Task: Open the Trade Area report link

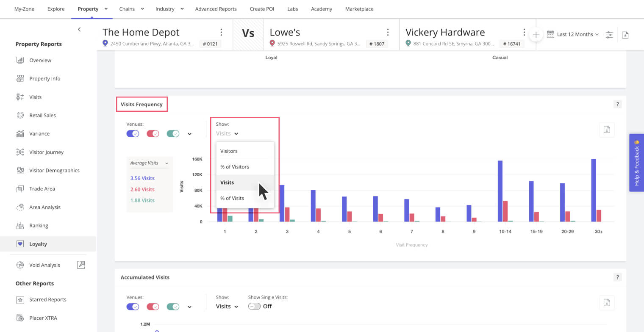Action: click(x=42, y=188)
